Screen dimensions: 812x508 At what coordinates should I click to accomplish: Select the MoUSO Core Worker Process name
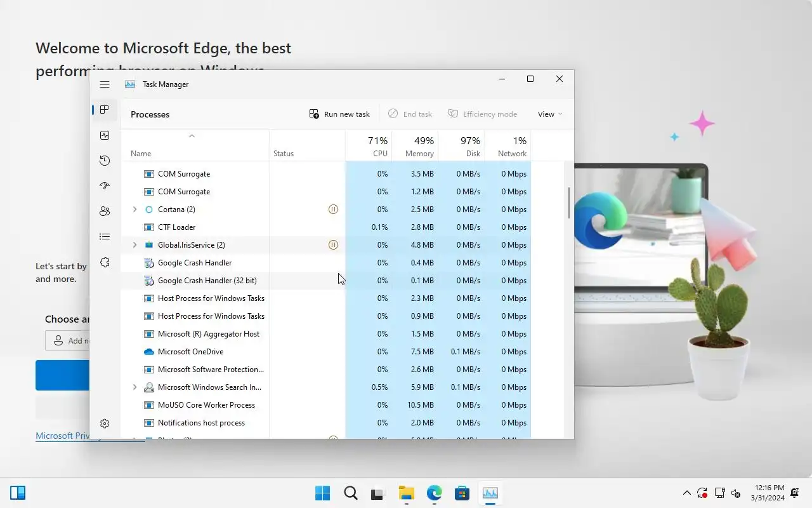pyautogui.click(x=206, y=404)
